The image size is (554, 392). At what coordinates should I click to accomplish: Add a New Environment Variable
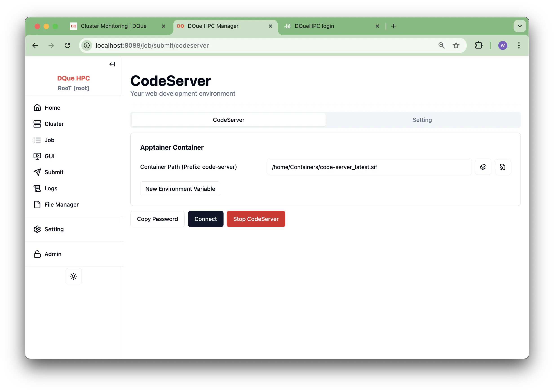coord(180,189)
